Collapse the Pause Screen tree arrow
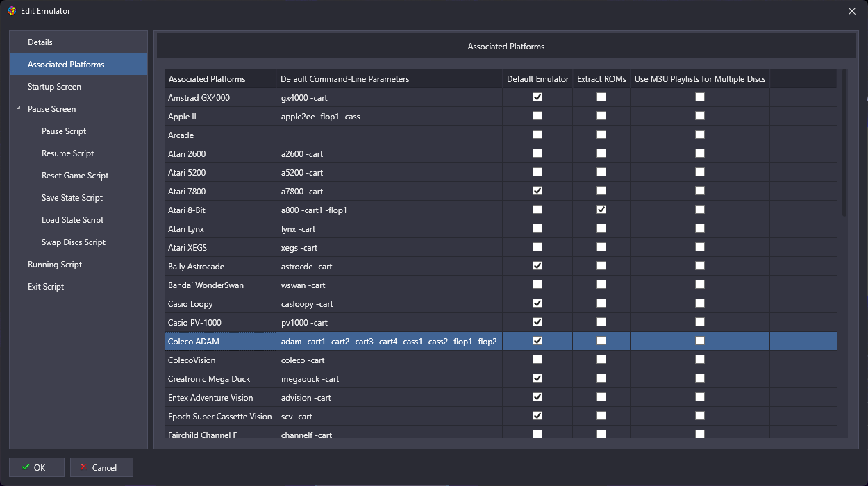This screenshot has width=868, height=486. pos(19,109)
